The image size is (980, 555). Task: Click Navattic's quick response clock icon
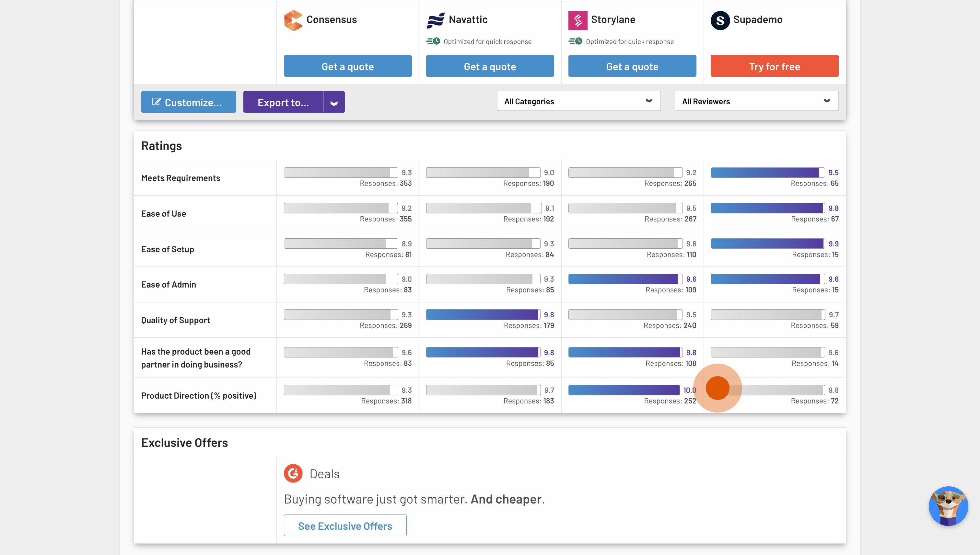point(433,41)
